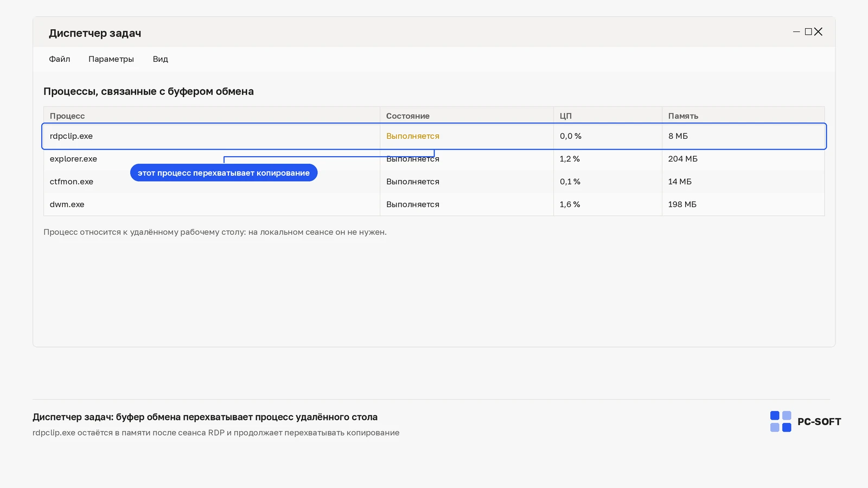The height and width of the screenshot is (488, 868).
Task: Click the 1,2 % CPU value
Action: (x=570, y=159)
